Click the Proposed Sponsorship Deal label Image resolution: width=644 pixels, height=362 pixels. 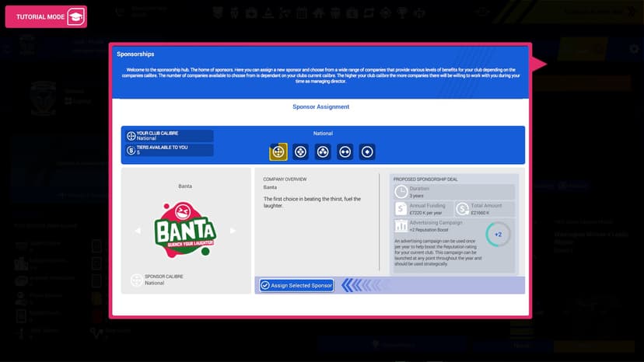pos(425,179)
